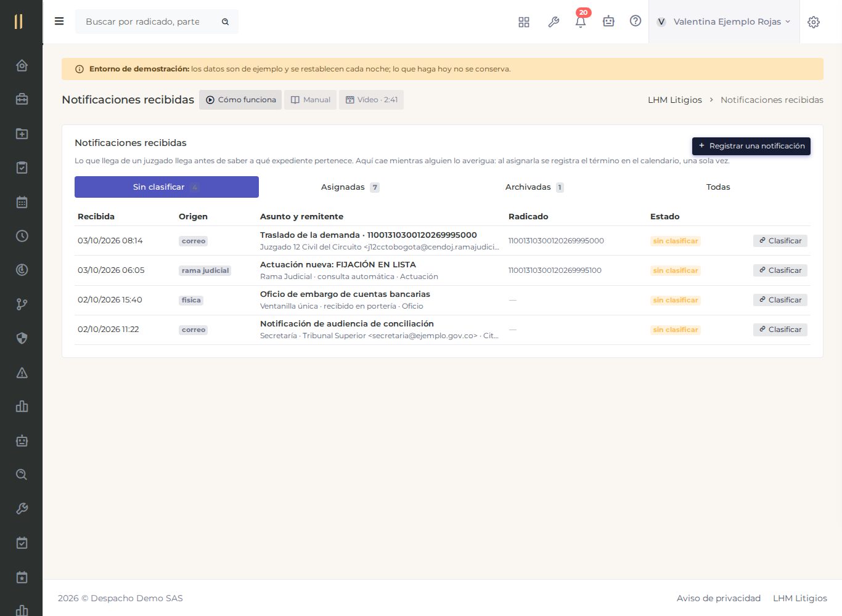Open the calendar-with-checkmark sidebar icon
The height and width of the screenshot is (616, 842).
pos(22,543)
